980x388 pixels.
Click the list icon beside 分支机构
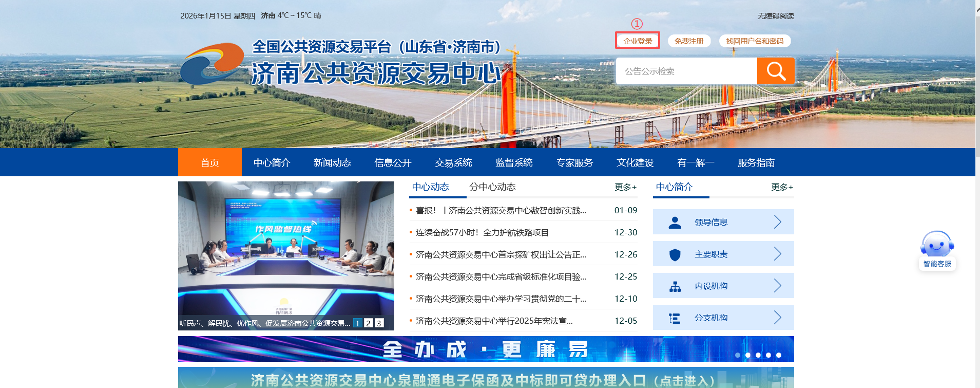tap(675, 318)
